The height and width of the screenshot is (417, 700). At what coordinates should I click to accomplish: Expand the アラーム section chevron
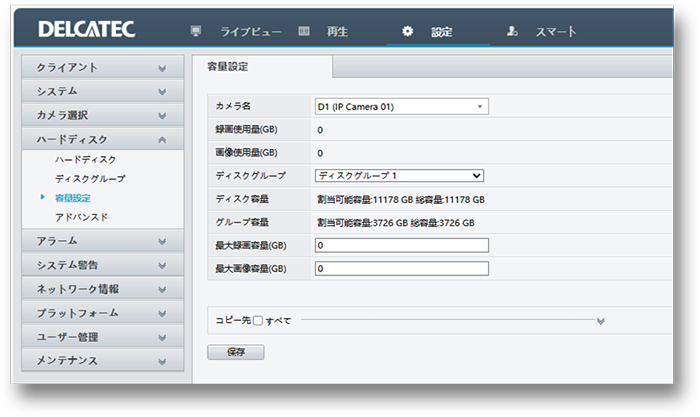coord(162,241)
